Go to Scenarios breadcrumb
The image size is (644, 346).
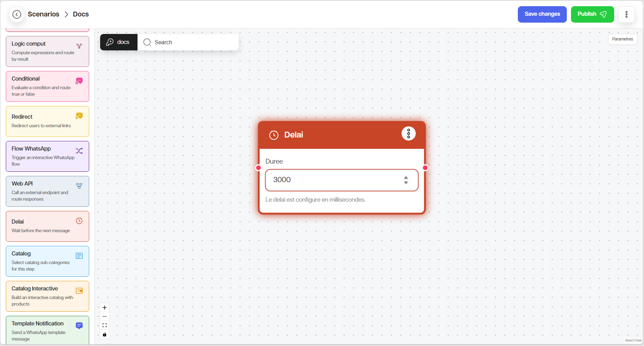click(44, 14)
